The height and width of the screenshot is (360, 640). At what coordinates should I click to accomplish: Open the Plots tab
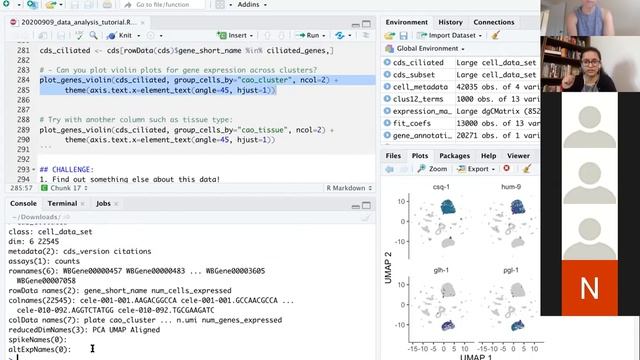tap(420, 156)
